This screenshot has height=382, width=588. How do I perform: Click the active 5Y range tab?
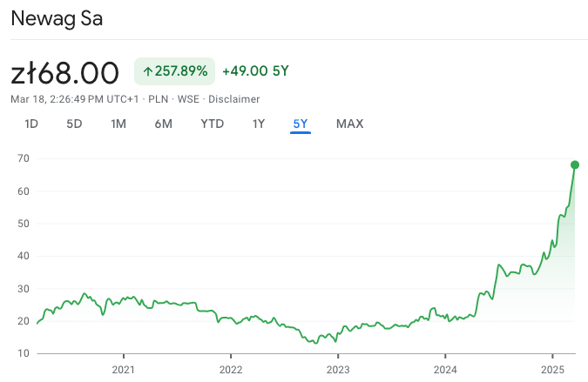tap(301, 124)
